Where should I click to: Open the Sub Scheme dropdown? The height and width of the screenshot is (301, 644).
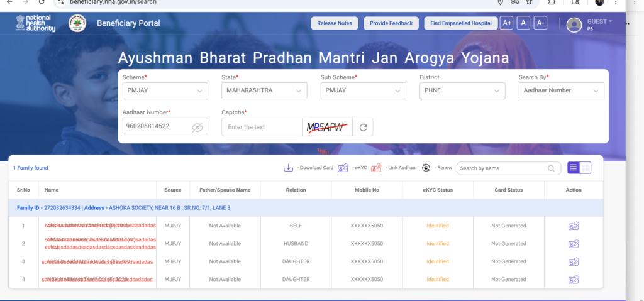coord(363,90)
